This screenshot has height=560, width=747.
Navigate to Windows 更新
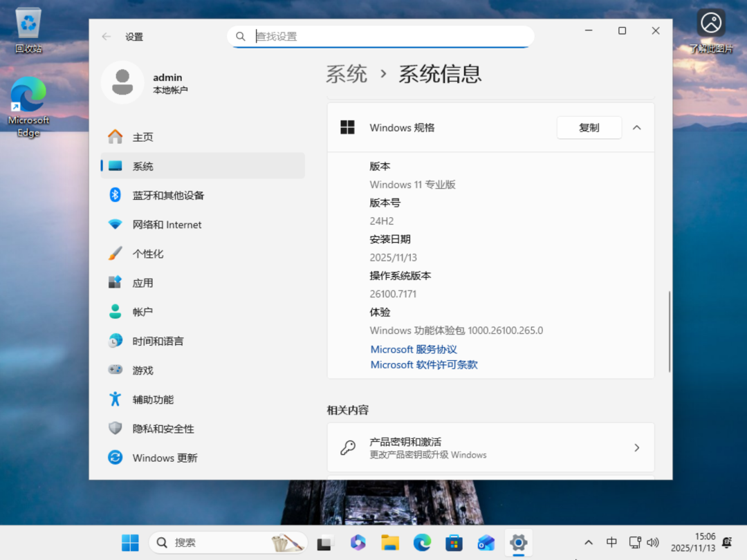(x=203, y=458)
